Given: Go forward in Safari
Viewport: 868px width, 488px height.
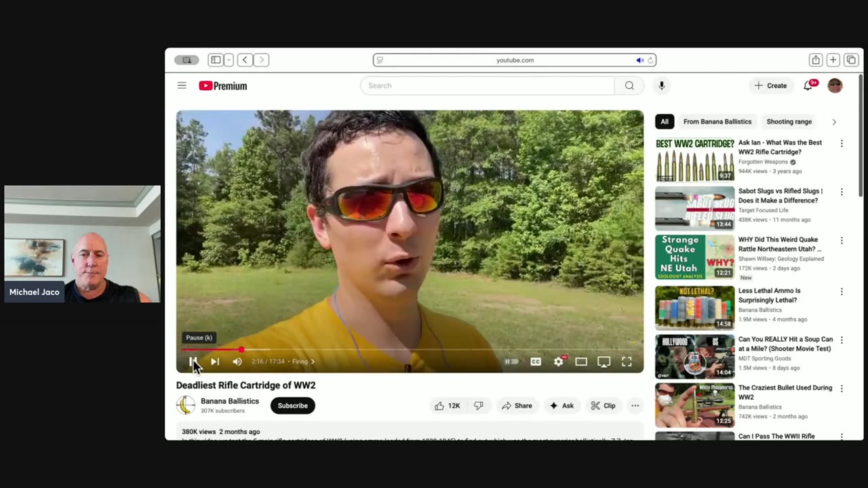Looking at the screenshot, I should [x=261, y=60].
